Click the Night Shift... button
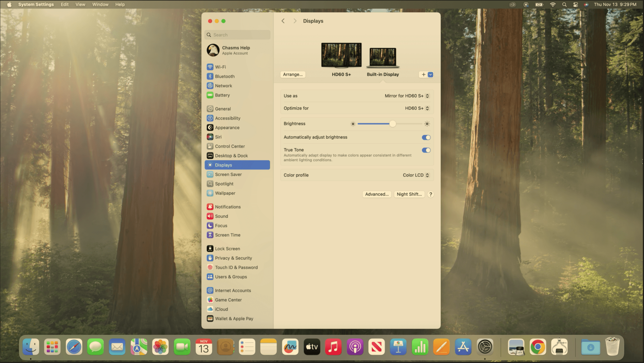The height and width of the screenshot is (363, 644). pyautogui.click(x=409, y=194)
